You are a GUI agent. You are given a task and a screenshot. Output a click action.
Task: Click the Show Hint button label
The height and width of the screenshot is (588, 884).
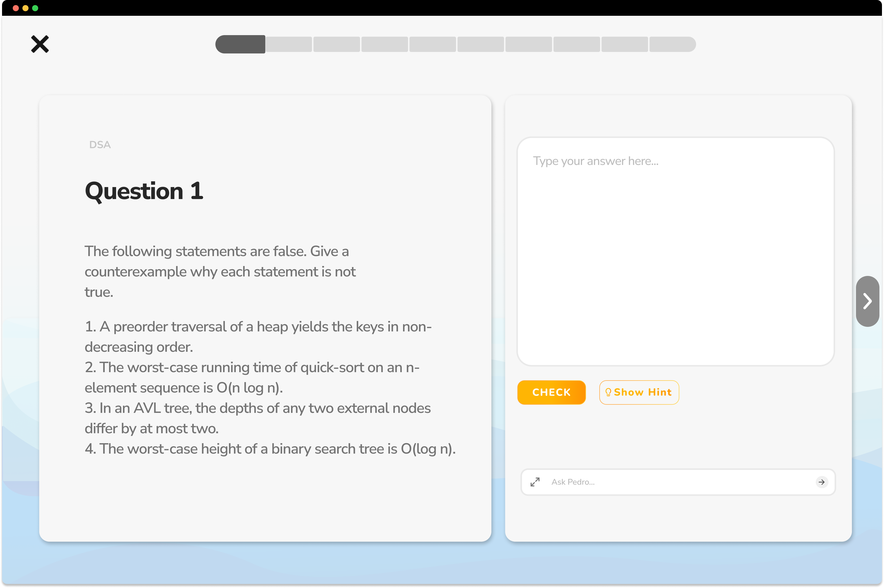point(642,392)
